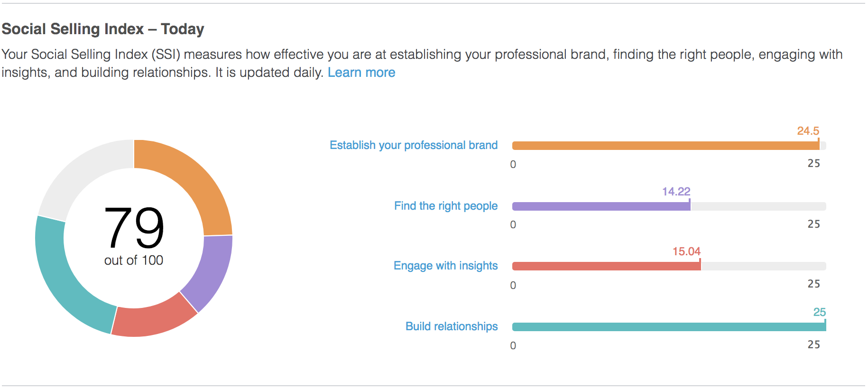Screen dimensions: 868x390
Task: Click the 24.5 score value
Action: 808,131
